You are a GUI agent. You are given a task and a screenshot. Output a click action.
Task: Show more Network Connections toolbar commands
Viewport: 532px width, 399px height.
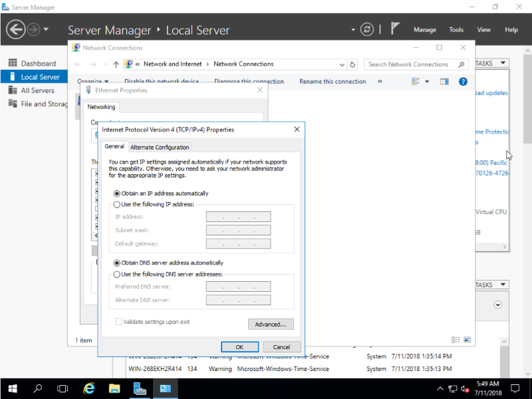(380, 81)
